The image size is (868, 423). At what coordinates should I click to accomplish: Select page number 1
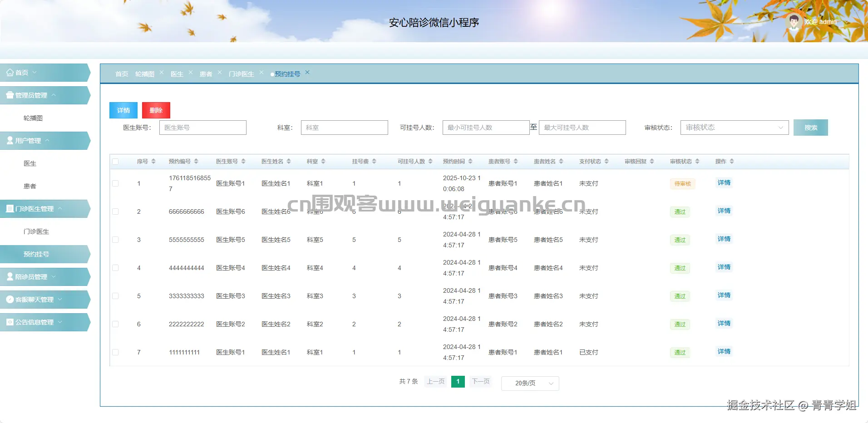[458, 382]
